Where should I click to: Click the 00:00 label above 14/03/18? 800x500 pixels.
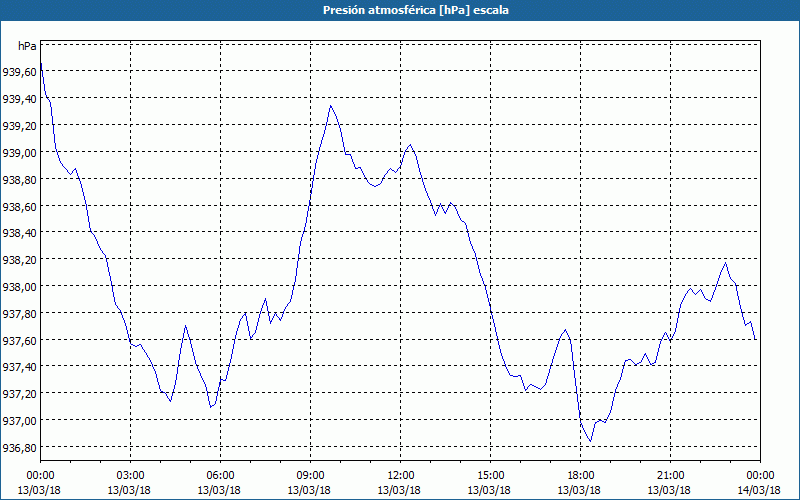tap(760, 476)
